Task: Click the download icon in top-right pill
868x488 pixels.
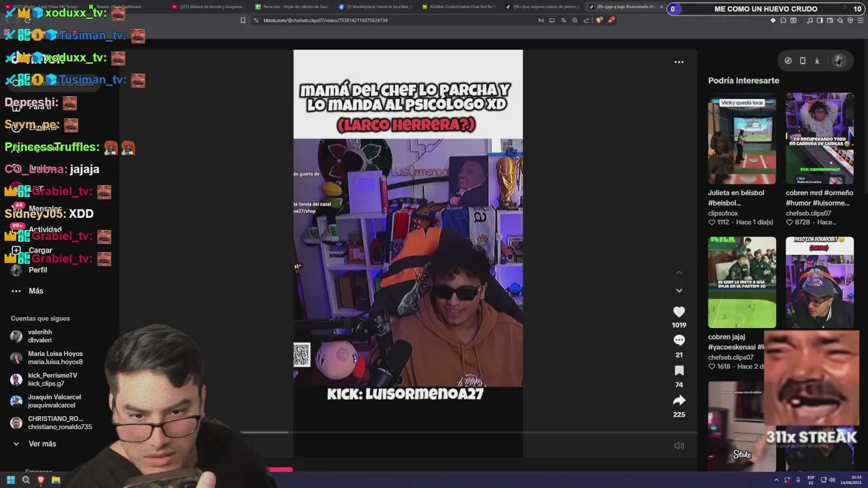Action: 816,60
